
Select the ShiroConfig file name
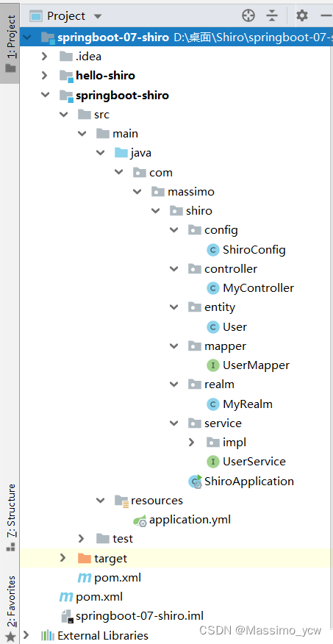click(254, 249)
